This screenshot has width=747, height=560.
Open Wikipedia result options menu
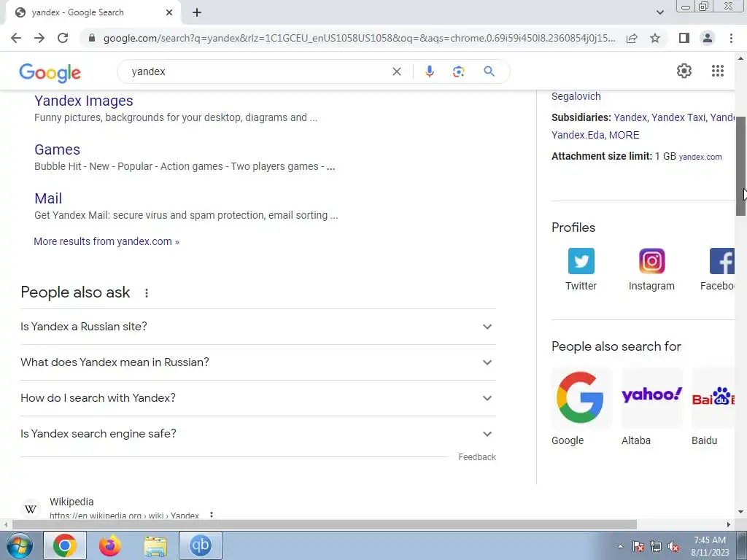point(212,515)
